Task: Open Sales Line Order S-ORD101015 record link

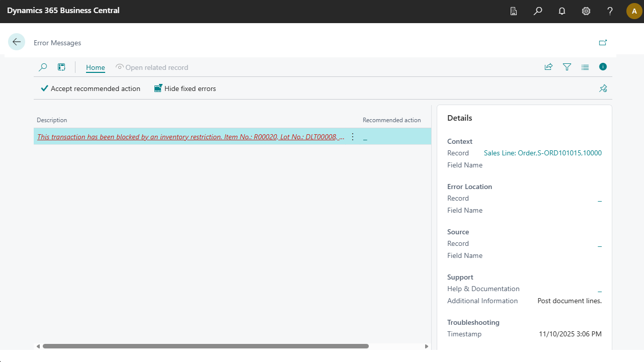Action: 542,153
